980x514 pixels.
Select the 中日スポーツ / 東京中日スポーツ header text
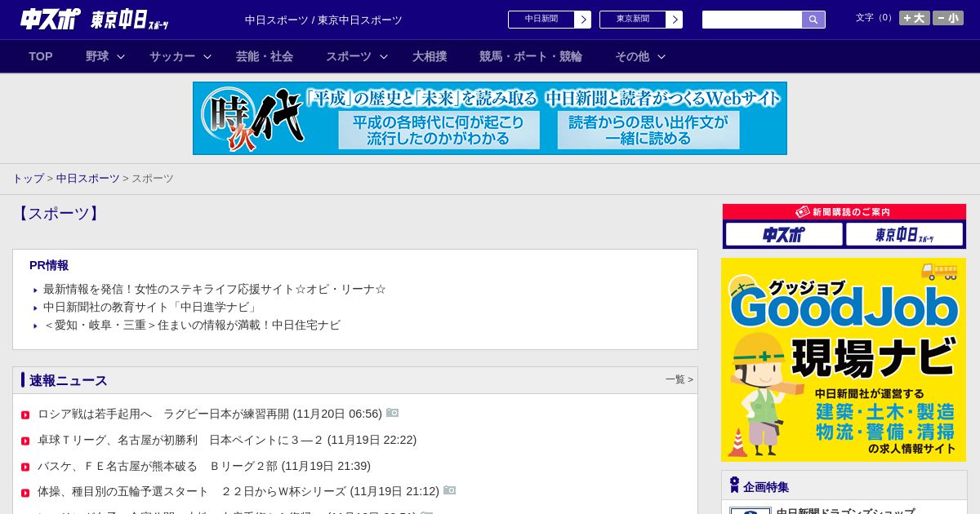click(x=323, y=20)
